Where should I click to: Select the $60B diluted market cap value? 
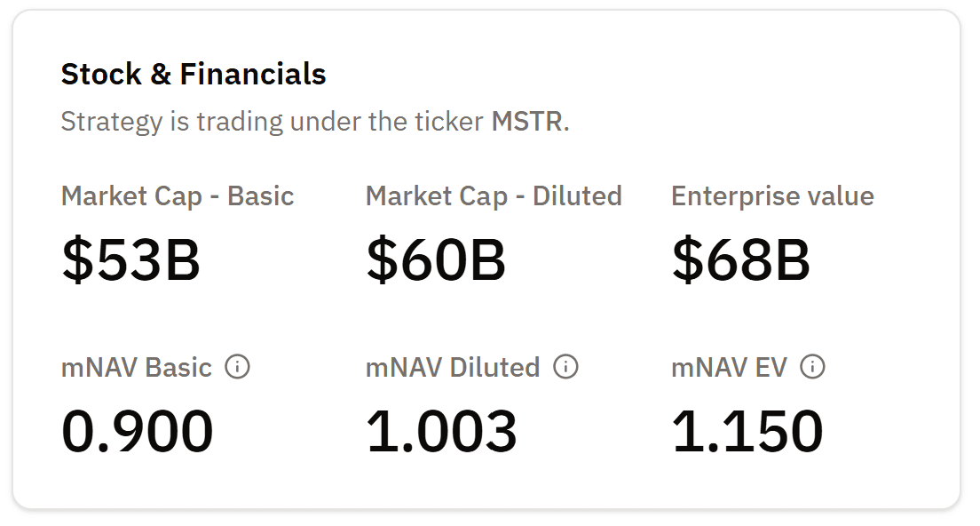(x=436, y=261)
